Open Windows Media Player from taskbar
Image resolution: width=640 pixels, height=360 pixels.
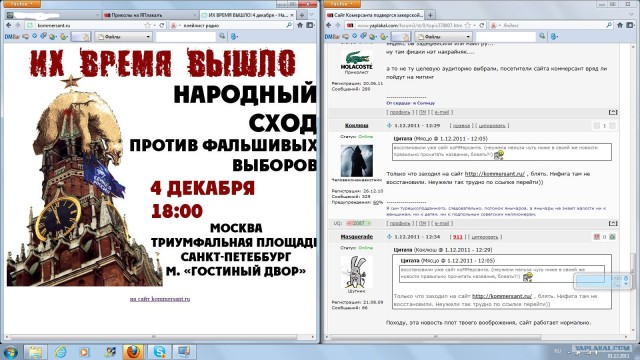point(84,352)
